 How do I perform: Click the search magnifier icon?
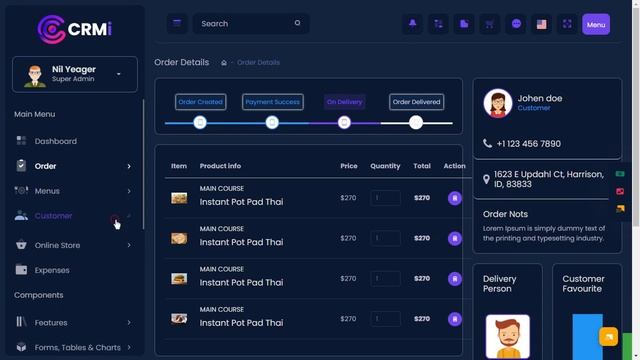pyautogui.click(x=298, y=23)
